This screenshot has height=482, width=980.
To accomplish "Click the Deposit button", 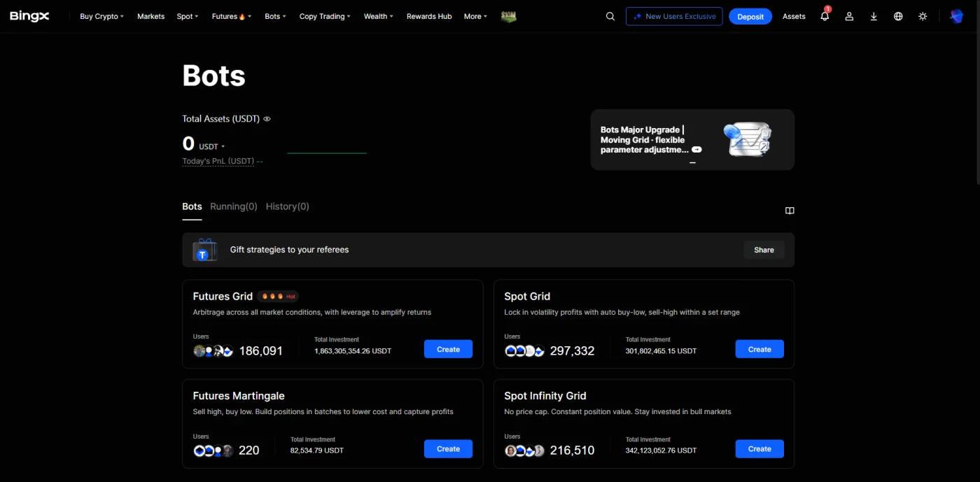I will coord(750,16).
